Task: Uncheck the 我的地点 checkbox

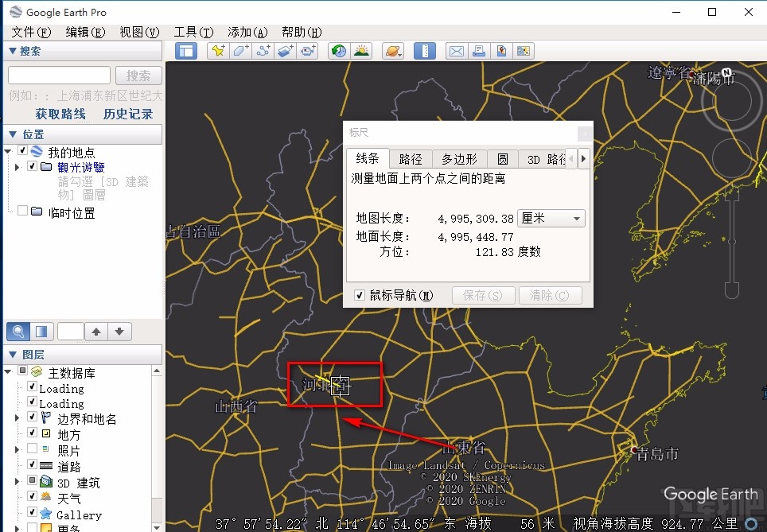Action: click(x=22, y=150)
